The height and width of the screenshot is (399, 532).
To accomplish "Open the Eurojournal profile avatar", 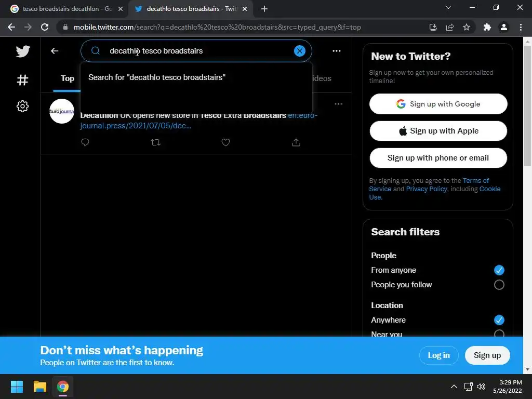I will point(62,111).
